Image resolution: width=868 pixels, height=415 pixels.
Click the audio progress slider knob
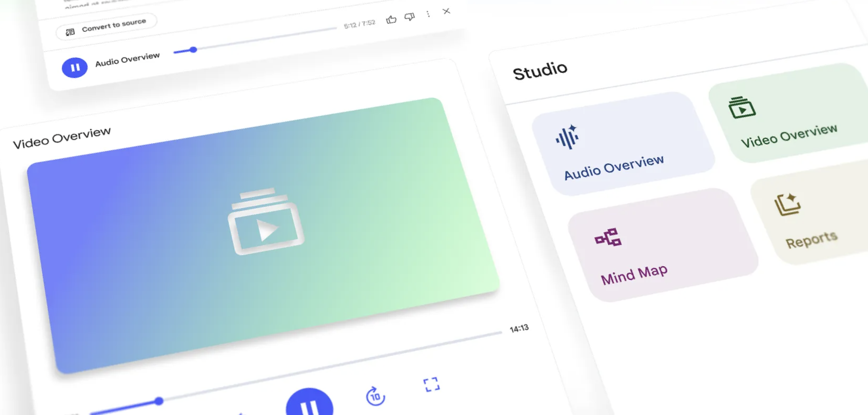(x=193, y=50)
